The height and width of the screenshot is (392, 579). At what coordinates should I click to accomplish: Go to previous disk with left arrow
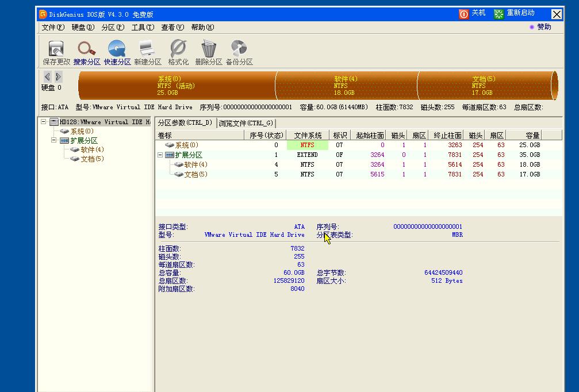tap(47, 76)
